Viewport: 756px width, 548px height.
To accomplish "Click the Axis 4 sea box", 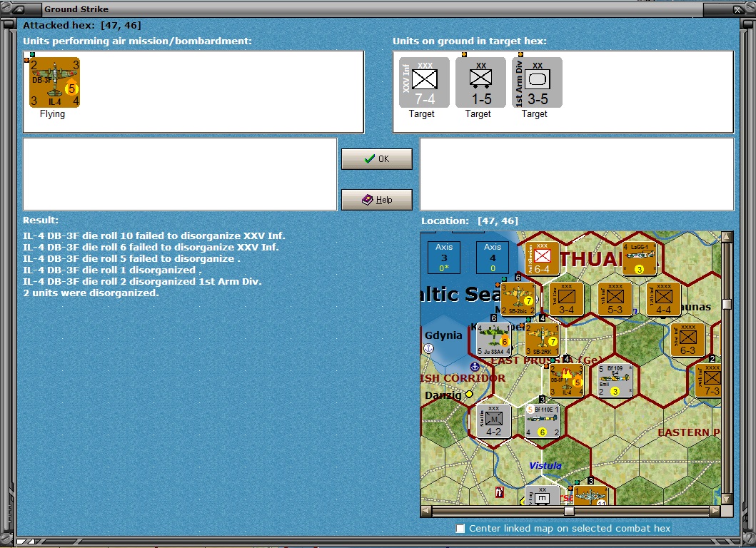I will [x=493, y=258].
